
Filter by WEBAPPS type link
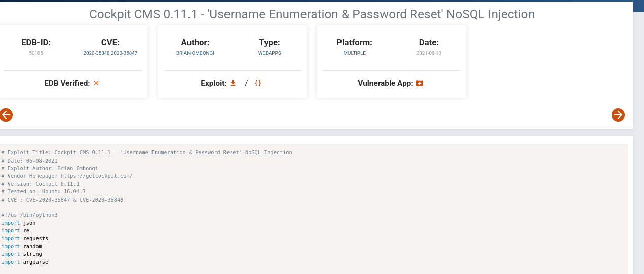tap(270, 53)
